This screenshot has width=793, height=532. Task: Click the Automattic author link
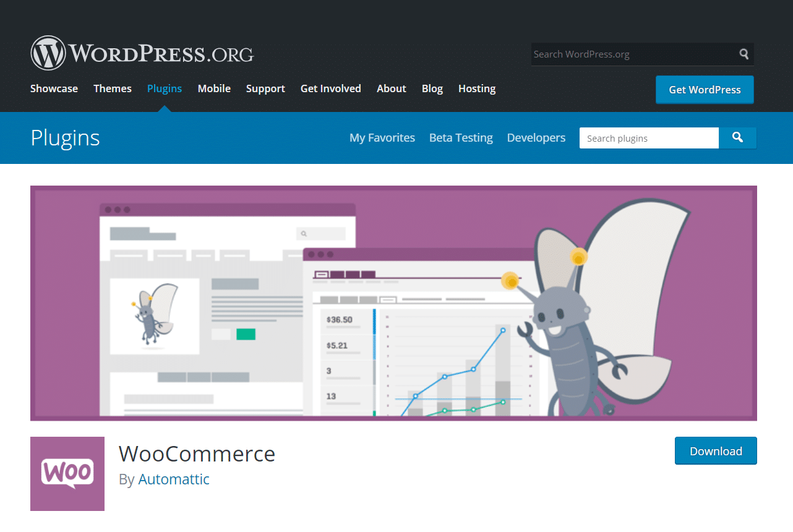[x=174, y=479]
